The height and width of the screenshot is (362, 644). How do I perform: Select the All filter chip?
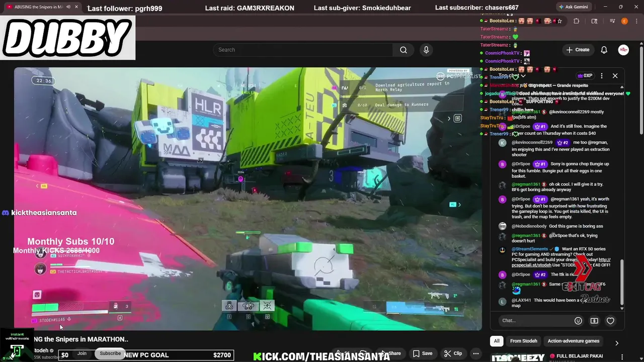[497, 341]
